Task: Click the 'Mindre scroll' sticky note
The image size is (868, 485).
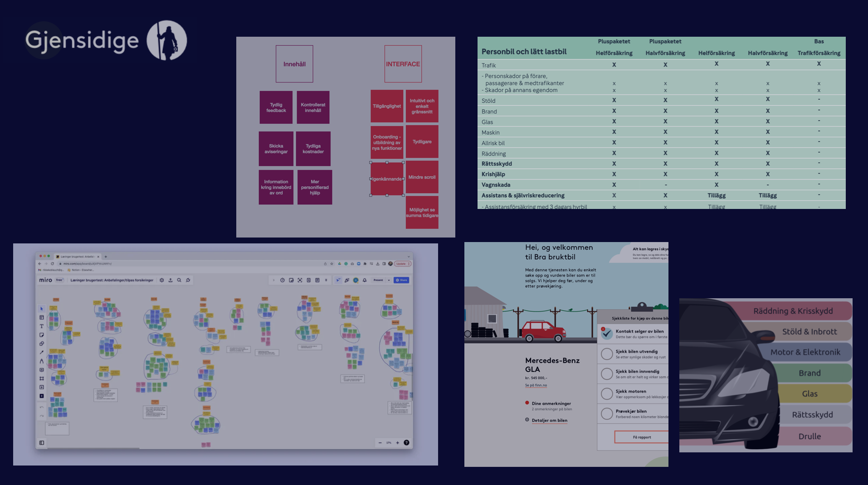Action: [422, 177]
